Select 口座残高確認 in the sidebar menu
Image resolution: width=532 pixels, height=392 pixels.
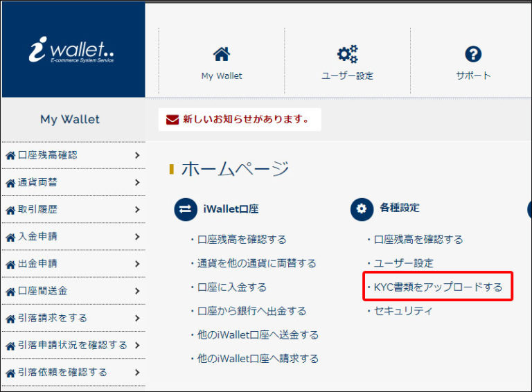(73, 155)
